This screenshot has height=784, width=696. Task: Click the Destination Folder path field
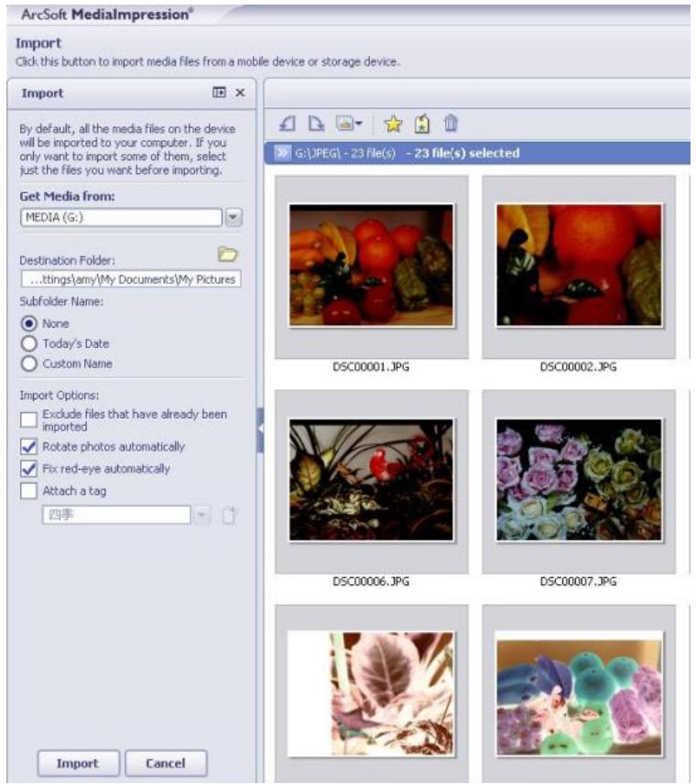[x=131, y=279]
